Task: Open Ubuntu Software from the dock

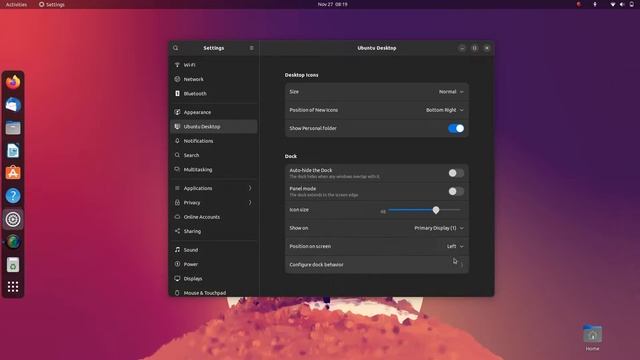Action: [x=13, y=173]
